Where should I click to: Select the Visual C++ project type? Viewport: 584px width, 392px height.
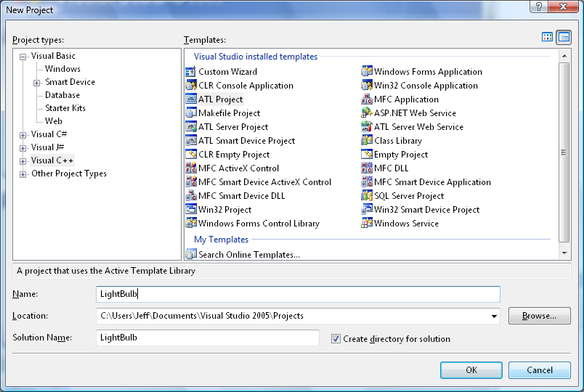(52, 160)
